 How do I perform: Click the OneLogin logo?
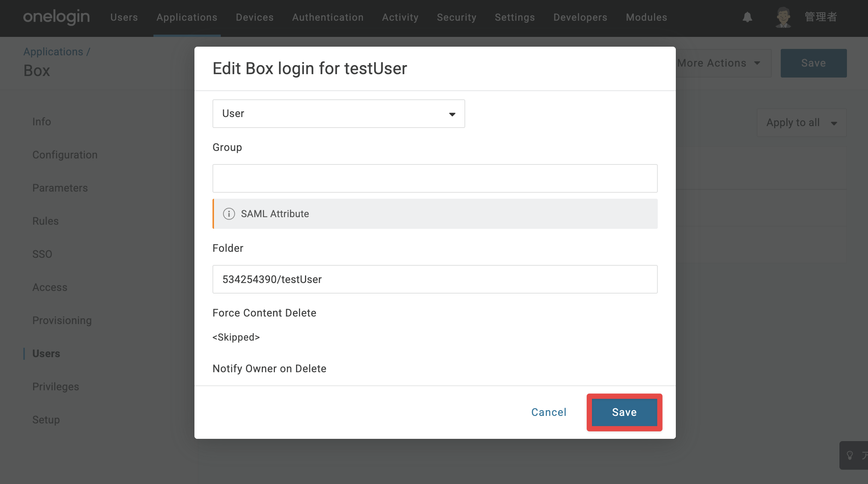pyautogui.click(x=56, y=17)
